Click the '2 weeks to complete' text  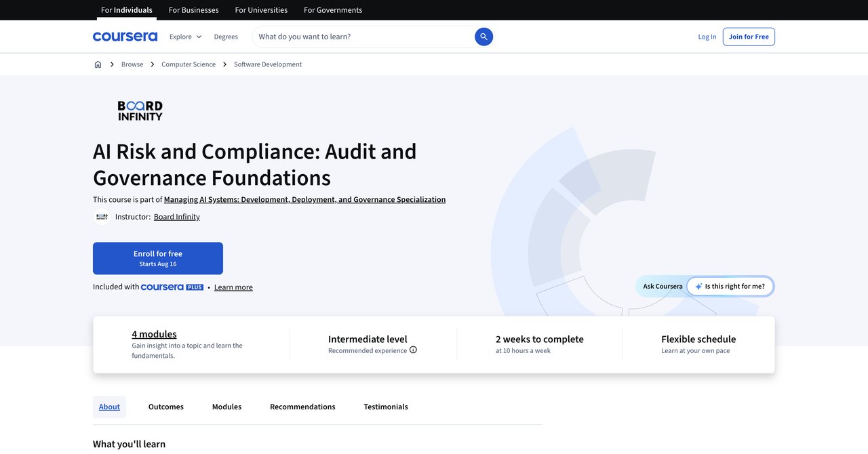(x=540, y=339)
